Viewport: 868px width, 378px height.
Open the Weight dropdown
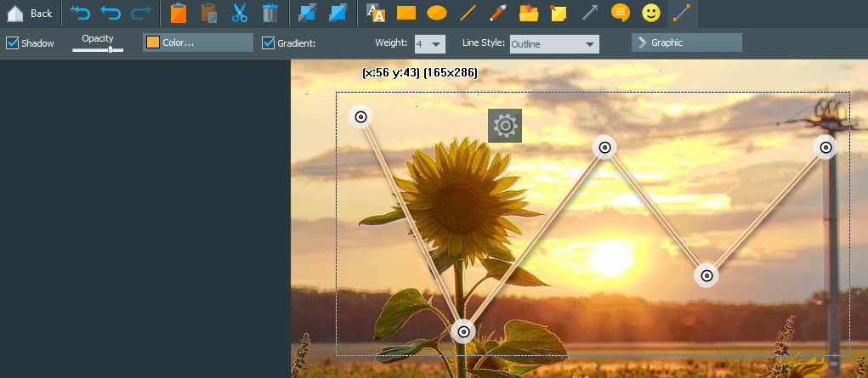tap(429, 43)
